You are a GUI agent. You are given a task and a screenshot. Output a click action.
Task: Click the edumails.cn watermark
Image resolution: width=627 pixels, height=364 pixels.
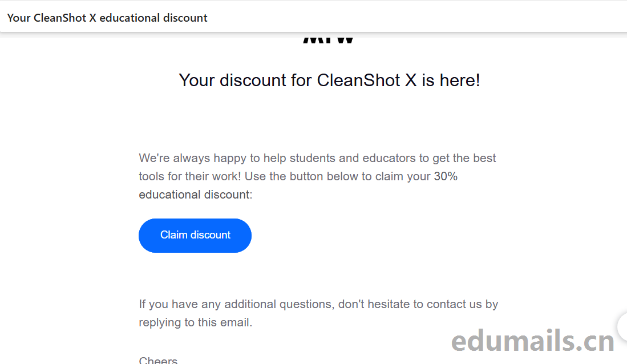pyautogui.click(x=533, y=341)
